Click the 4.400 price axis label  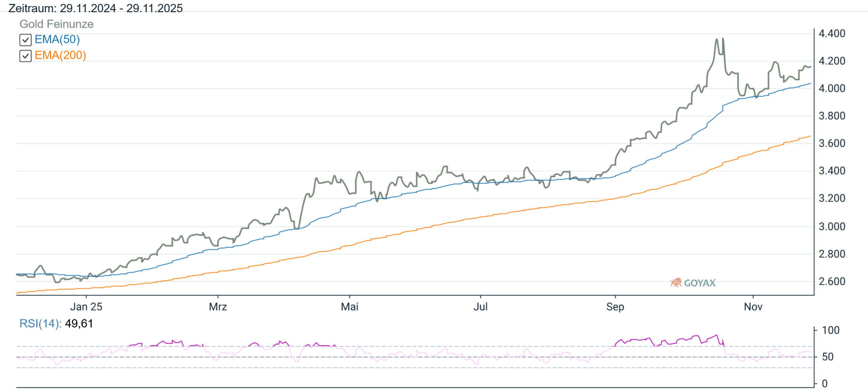[x=832, y=34]
